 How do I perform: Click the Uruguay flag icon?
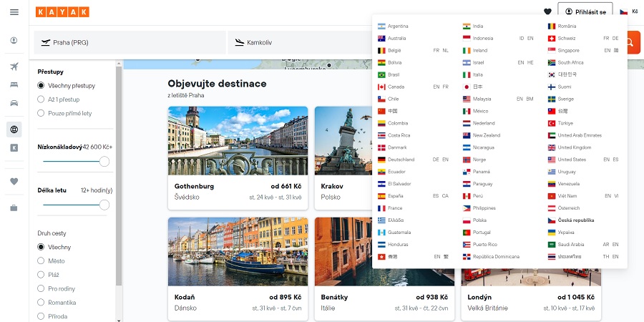coord(552,172)
